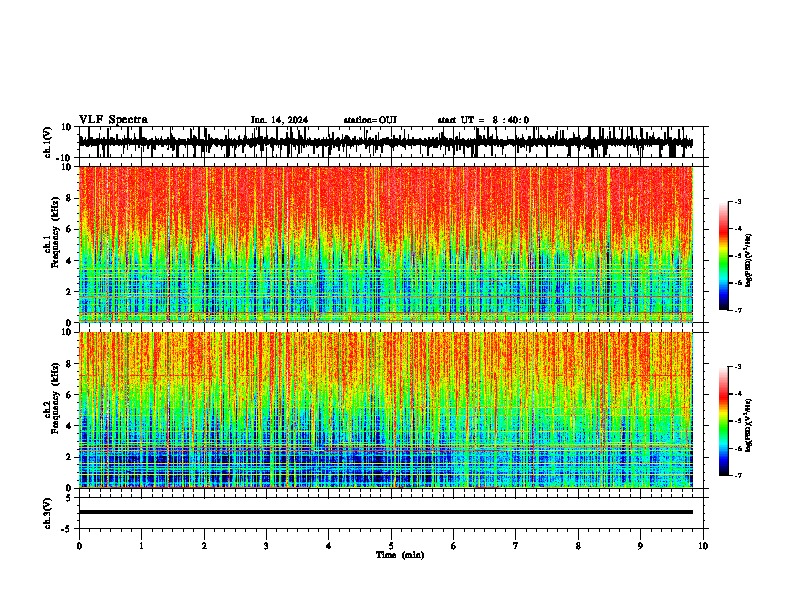Click time axis tick label "1"
The height and width of the screenshot is (612, 792).
(x=141, y=546)
